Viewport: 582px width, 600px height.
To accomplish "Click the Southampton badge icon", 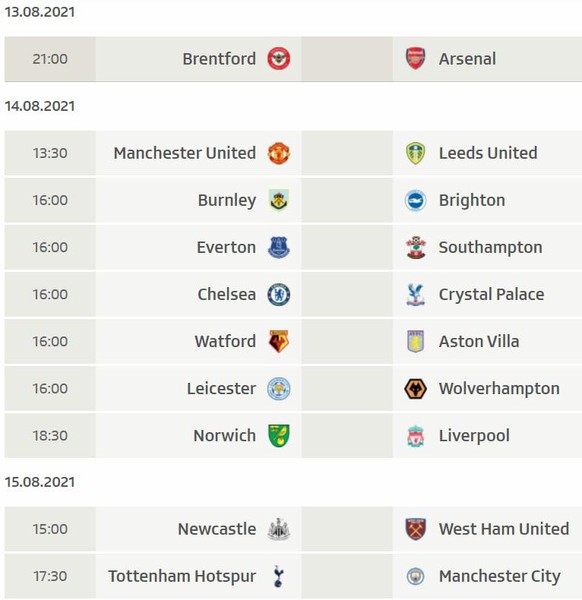I will (415, 247).
